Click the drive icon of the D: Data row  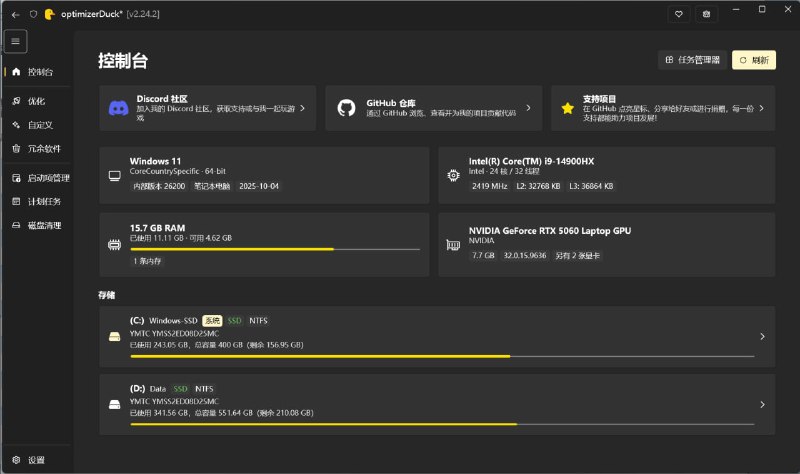coord(115,405)
